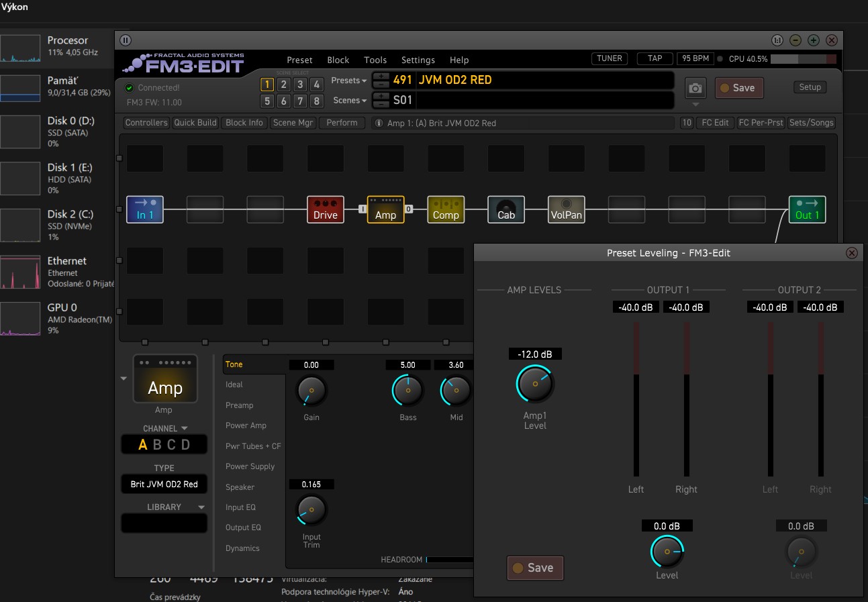The height and width of the screenshot is (602, 868).
Task: Click the amp Type field Brit JVM OD2 Red
Action: [164, 484]
